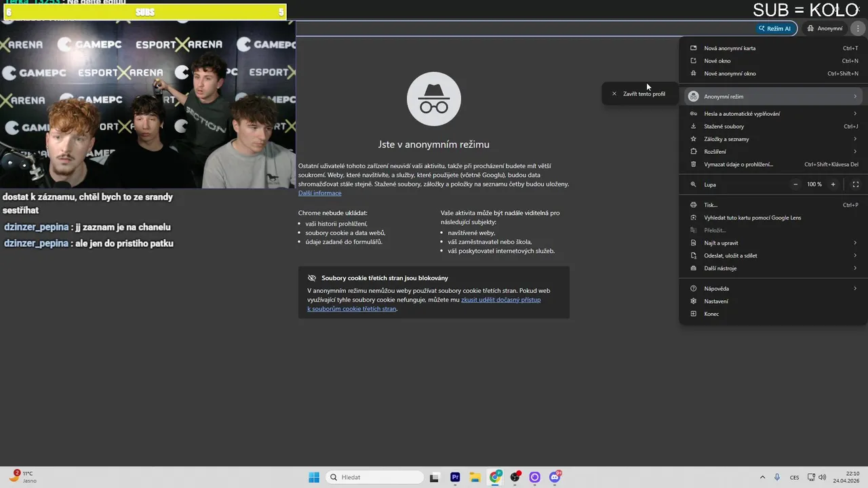868x488 pixels.
Task: Click the Konec exit icon
Action: pos(693,314)
